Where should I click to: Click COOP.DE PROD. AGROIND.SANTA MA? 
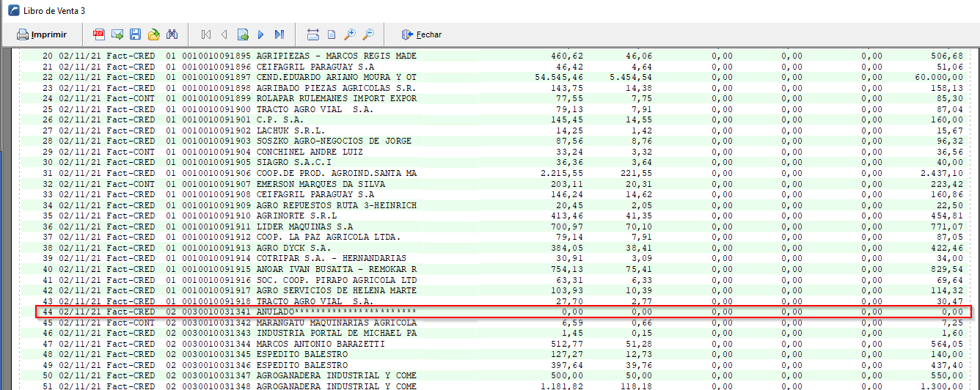tap(337, 173)
